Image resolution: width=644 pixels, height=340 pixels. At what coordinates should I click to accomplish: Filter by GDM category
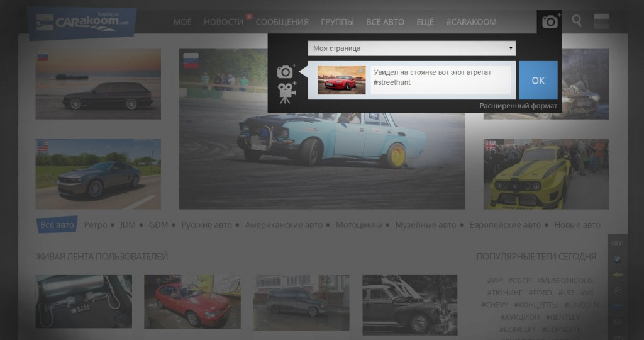pyautogui.click(x=158, y=225)
